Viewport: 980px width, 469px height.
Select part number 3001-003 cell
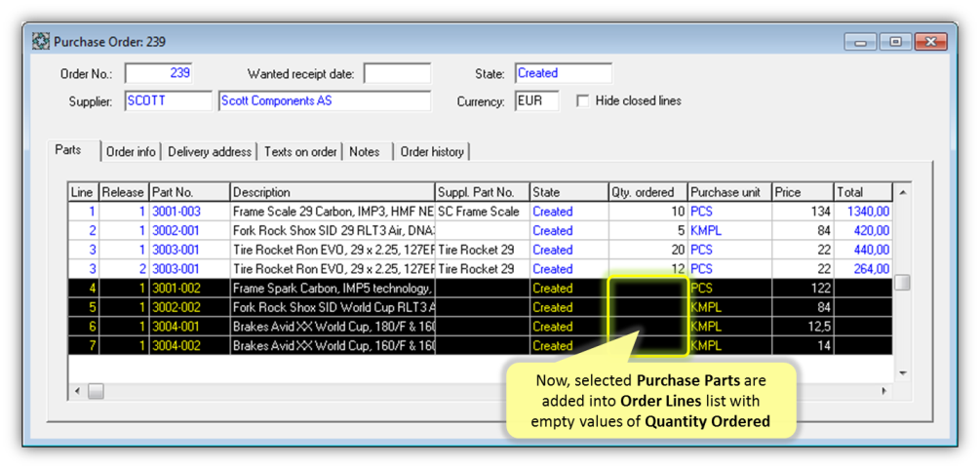[189, 212]
